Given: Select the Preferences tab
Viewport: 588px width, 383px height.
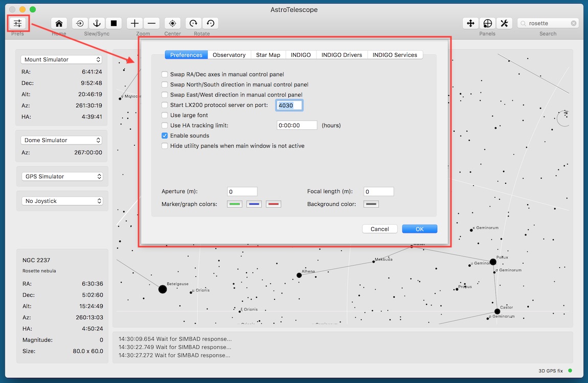Looking at the screenshot, I should [187, 55].
